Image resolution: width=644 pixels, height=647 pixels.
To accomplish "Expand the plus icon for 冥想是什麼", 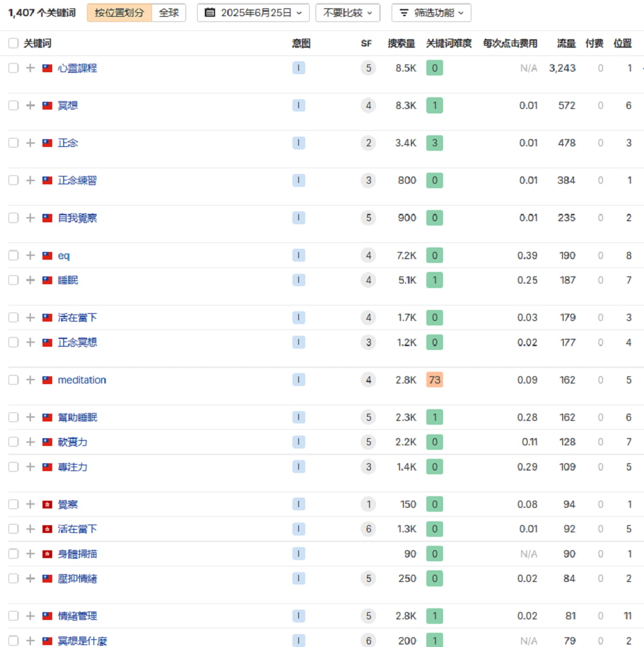I will click(x=30, y=641).
